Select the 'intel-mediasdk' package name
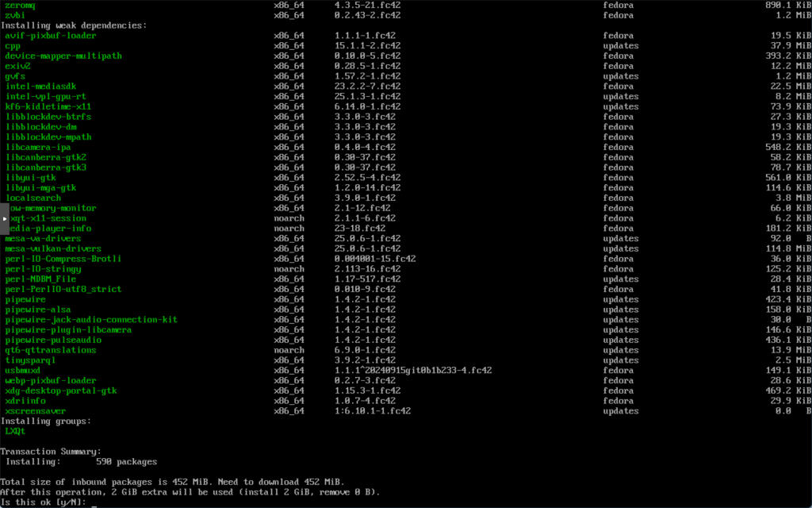Viewport: 812px width, 508px height. (41, 86)
